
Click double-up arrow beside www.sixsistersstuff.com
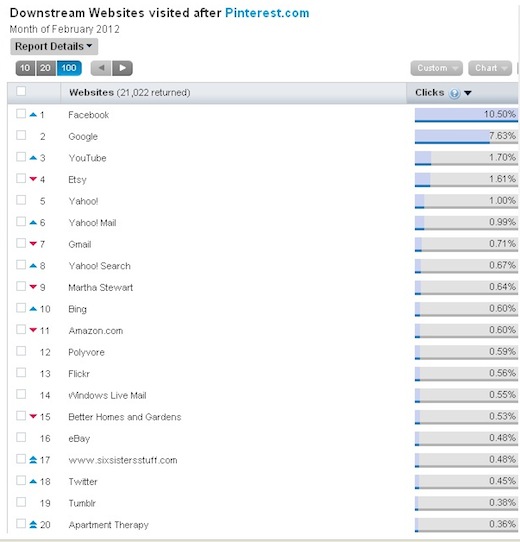point(33,460)
